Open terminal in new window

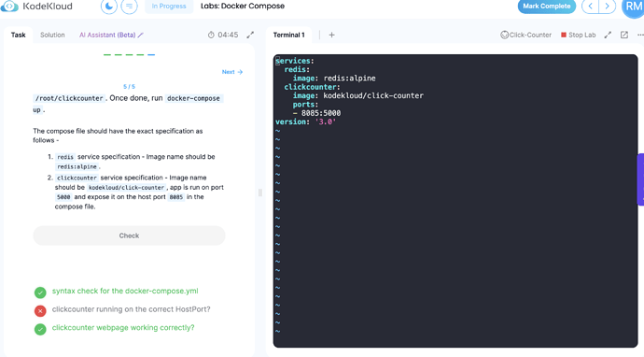[x=624, y=35]
